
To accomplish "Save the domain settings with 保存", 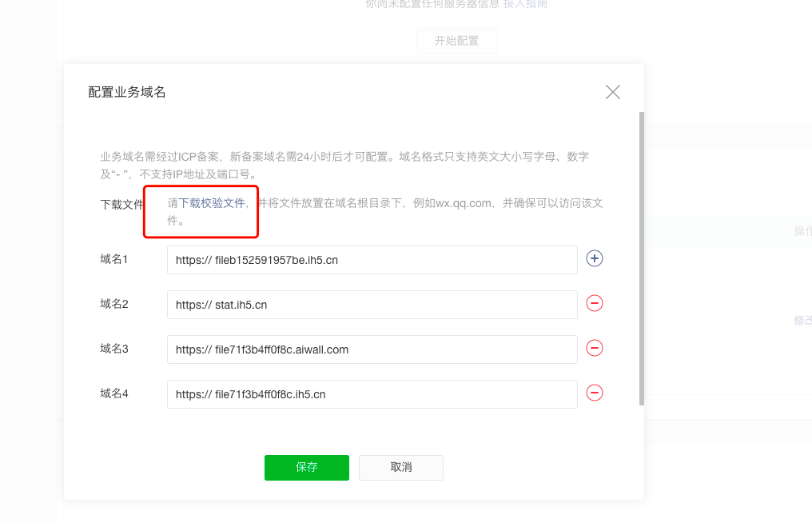I will click(x=307, y=468).
